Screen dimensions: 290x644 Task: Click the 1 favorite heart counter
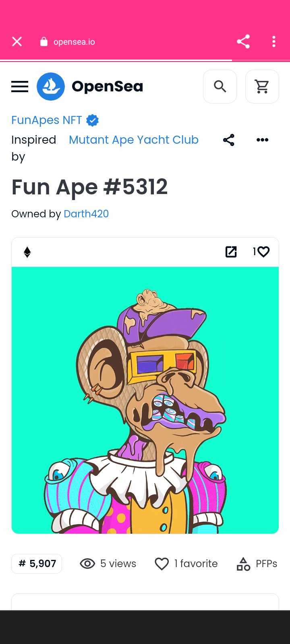[186, 563]
